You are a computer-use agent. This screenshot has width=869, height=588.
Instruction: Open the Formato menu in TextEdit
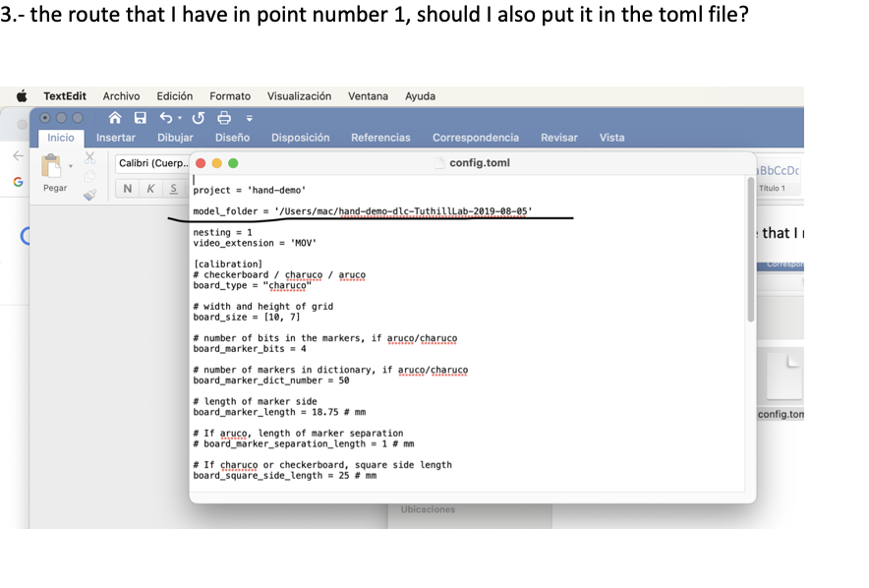tap(229, 95)
